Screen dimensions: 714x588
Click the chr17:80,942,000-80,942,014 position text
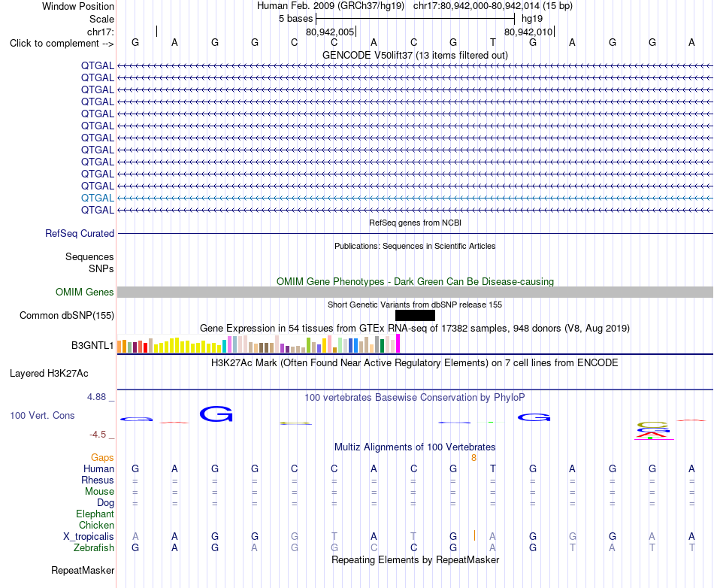pos(477,6)
